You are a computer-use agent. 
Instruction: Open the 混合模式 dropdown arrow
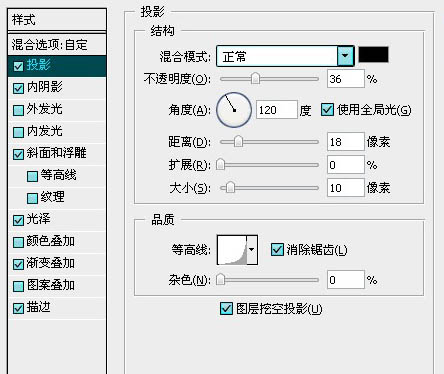coord(345,56)
